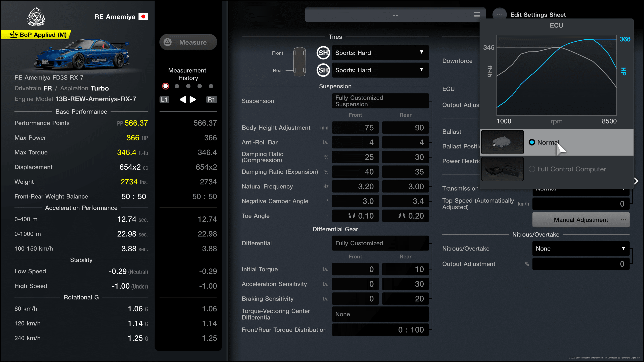Edit rear Negative Camber Angle 3.4
Image resolution: width=644 pixels, height=362 pixels.
(x=405, y=201)
